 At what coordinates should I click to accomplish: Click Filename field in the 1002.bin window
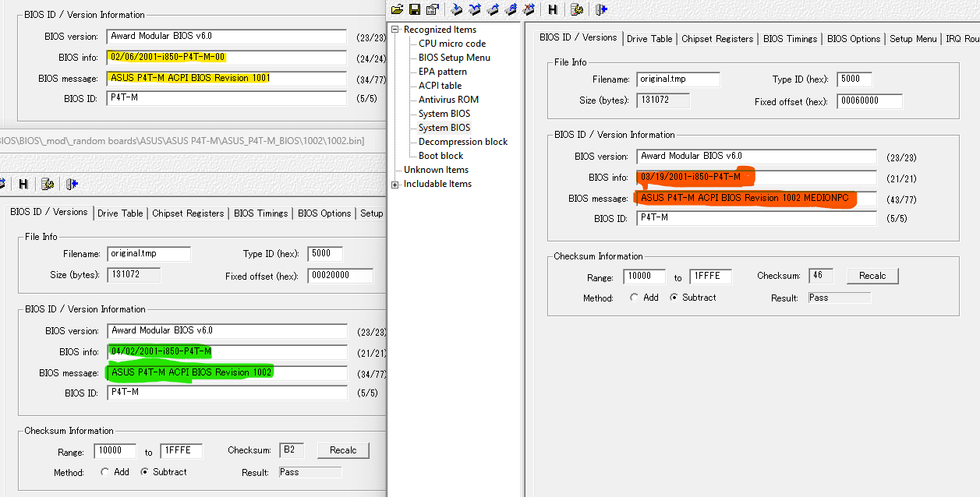coord(148,254)
